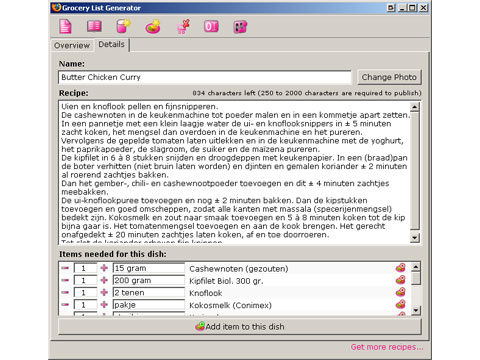Decrease quantity for Knoflook
The width and height of the screenshot is (480, 360).
(x=65, y=292)
